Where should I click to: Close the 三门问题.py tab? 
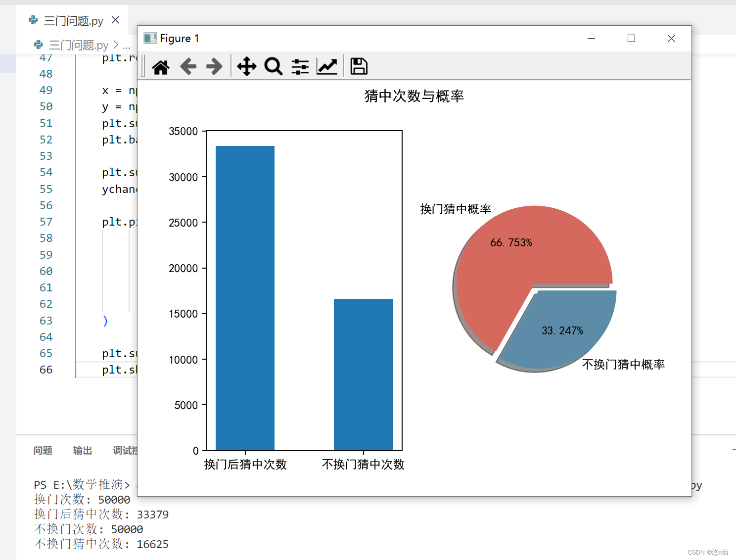[115, 20]
